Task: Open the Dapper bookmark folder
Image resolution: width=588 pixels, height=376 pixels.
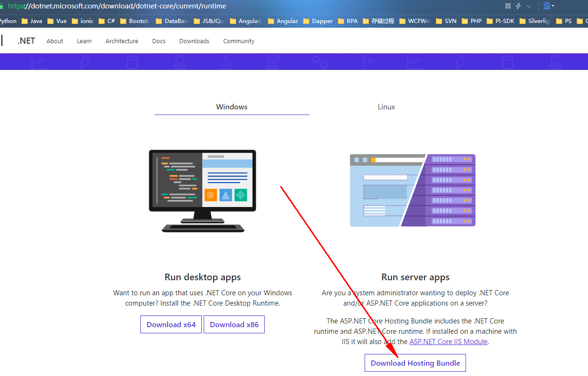Action: pyautogui.click(x=318, y=21)
